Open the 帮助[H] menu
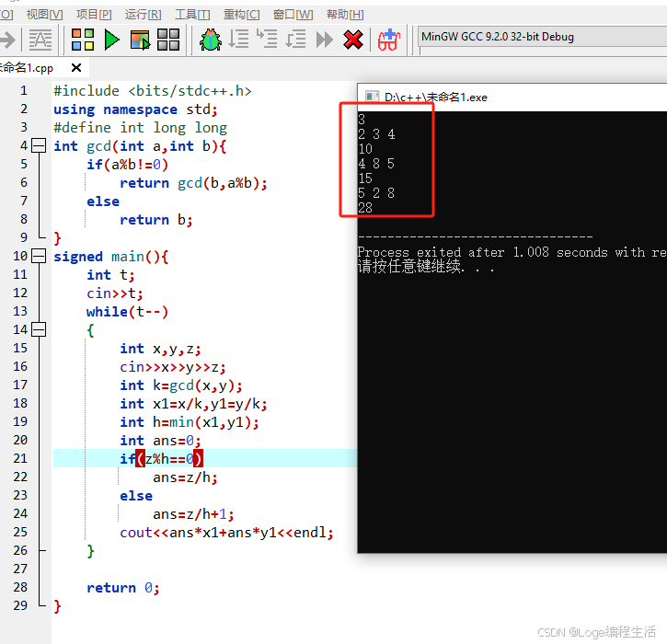Viewport: 667px width, 644px height. [345, 15]
